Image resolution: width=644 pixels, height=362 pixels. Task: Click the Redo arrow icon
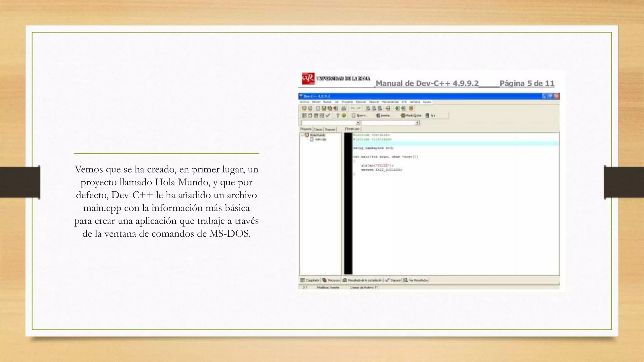click(358, 108)
